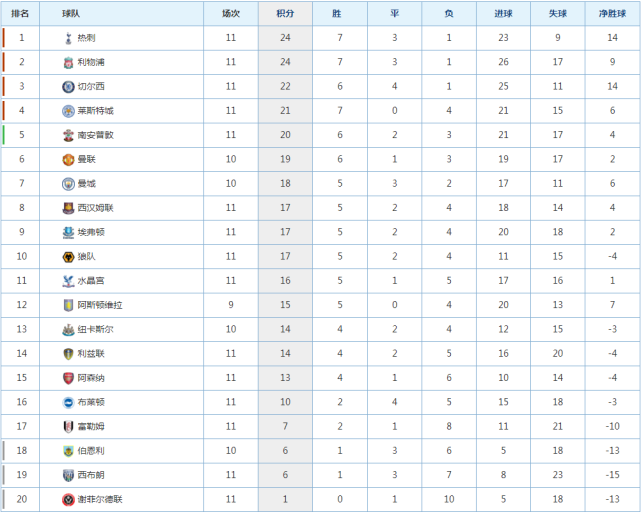This screenshot has width=641, height=512.
Task: Select the Wolves (狼队) logo
Action: pos(68,256)
